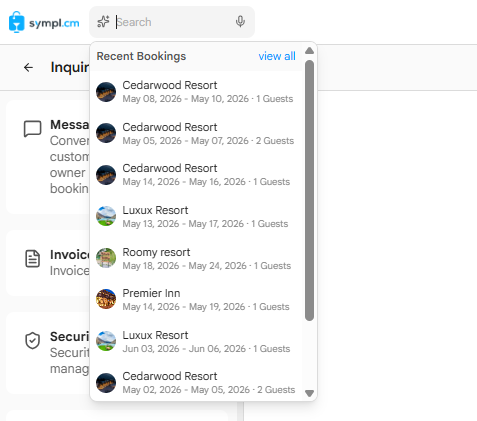
Task: Activate voice search microphone icon
Action: 240,22
